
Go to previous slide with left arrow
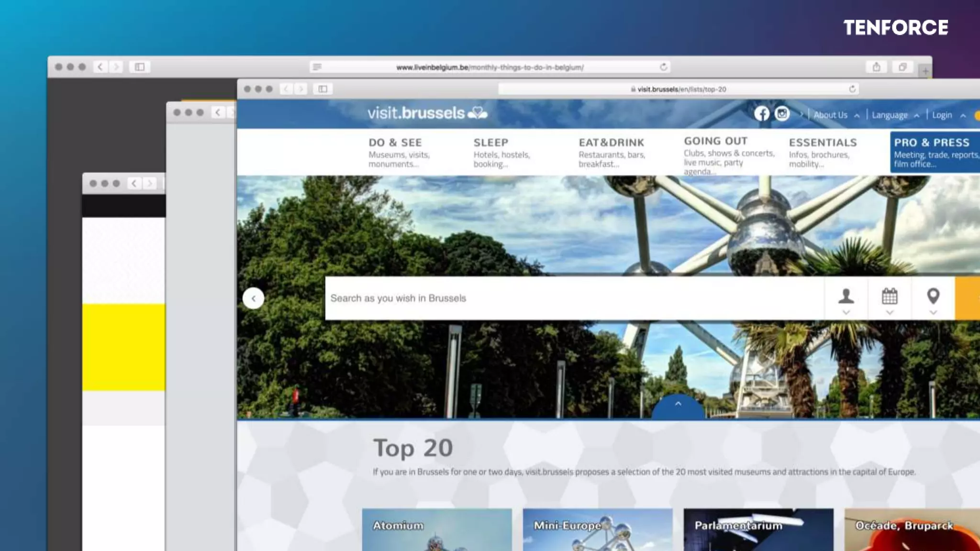[x=254, y=298]
